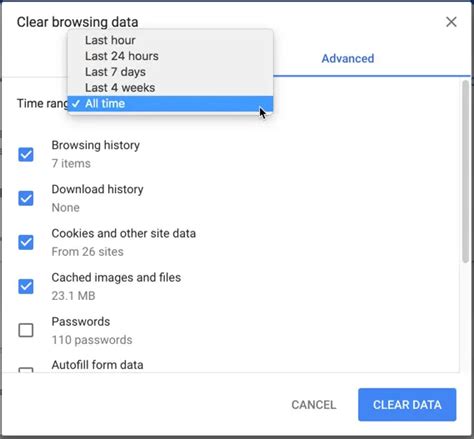Click the dialog's vertical scrollbar thumb

coord(465,171)
